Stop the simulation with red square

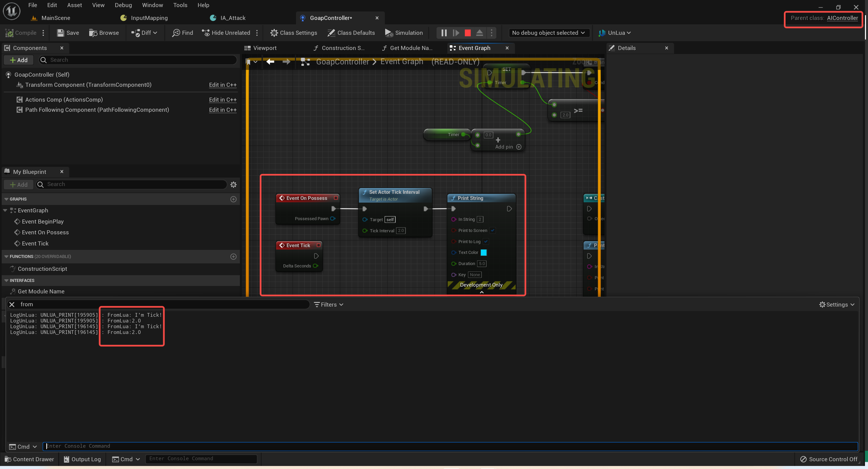pos(468,33)
